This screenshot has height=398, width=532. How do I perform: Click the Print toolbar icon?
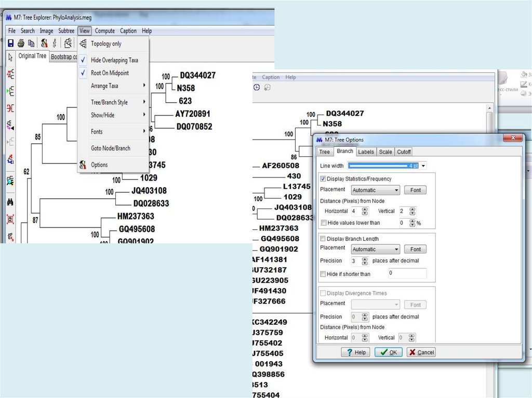[x=21, y=43]
